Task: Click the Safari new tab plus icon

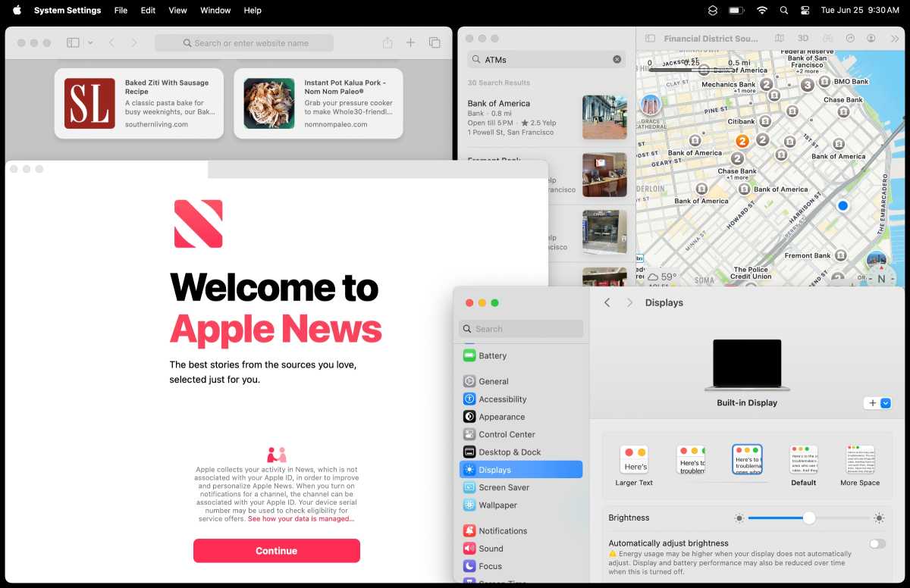Action: tap(410, 43)
